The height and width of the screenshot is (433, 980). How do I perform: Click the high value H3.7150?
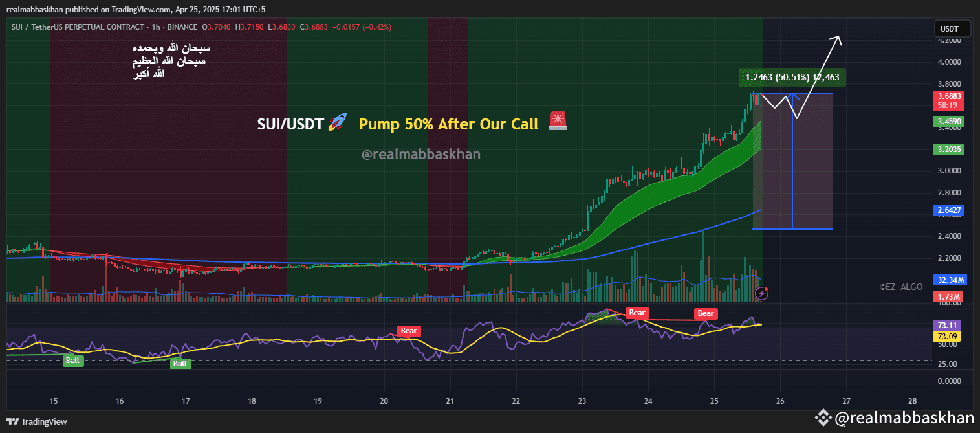(248, 27)
